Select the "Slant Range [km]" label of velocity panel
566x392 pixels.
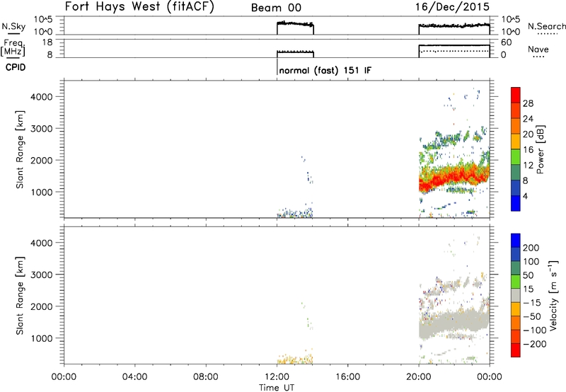click(20, 296)
